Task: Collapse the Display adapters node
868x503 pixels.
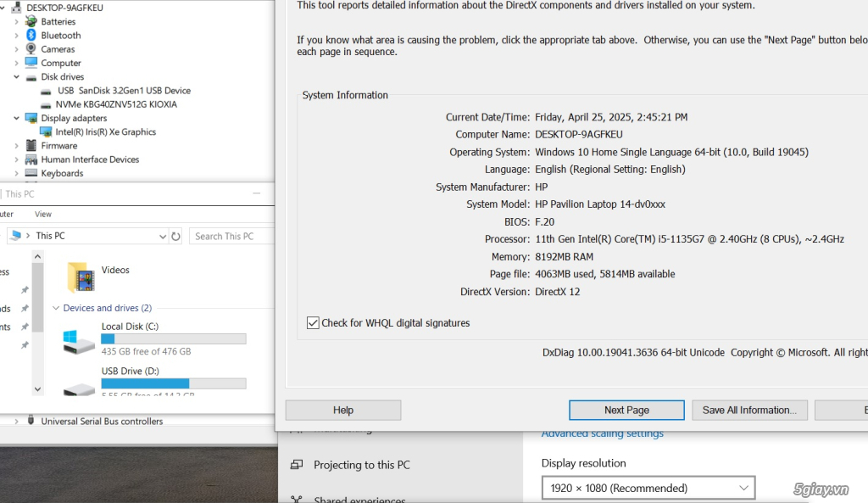Action: pyautogui.click(x=16, y=118)
